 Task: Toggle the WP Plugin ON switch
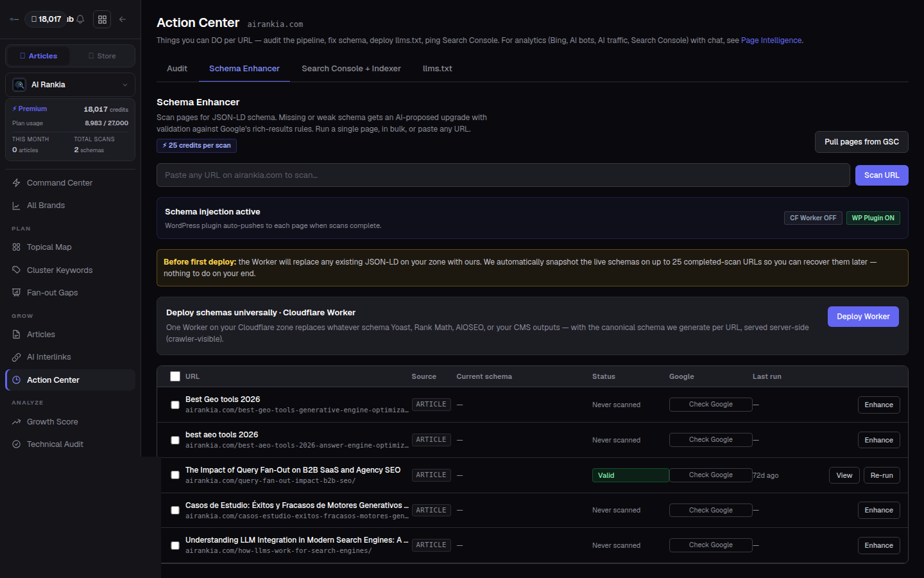tap(873, 218)
